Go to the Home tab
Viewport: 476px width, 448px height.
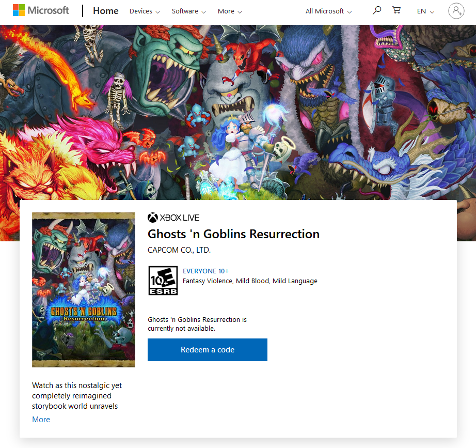point(106,11)
